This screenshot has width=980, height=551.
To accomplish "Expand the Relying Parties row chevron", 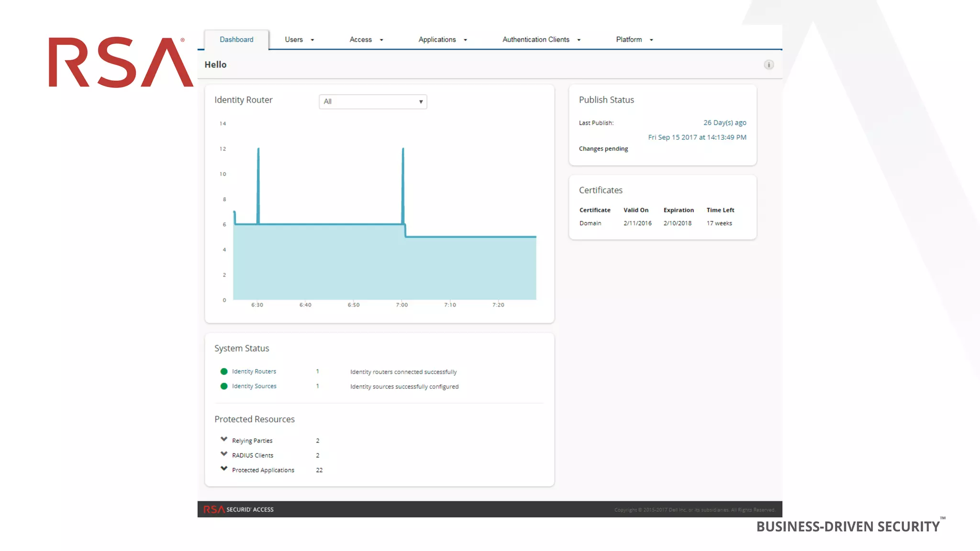I will 223,439.
